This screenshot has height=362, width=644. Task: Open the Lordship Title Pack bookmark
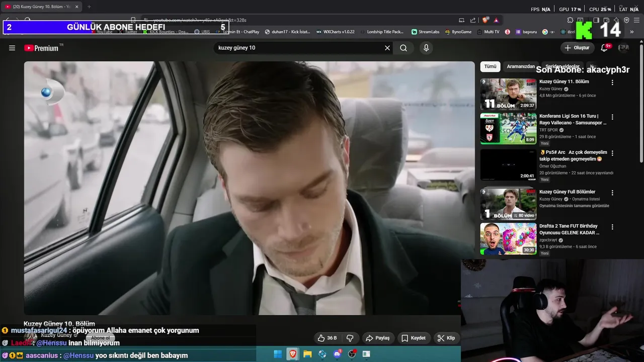click(x=381, y=32)
